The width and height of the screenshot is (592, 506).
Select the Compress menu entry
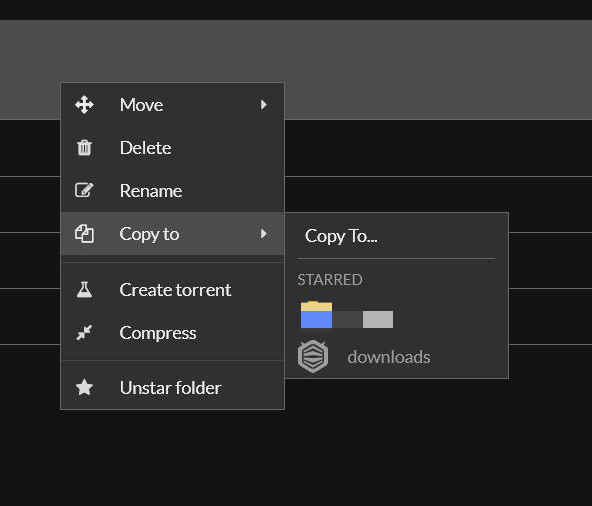tap(173, 333)
